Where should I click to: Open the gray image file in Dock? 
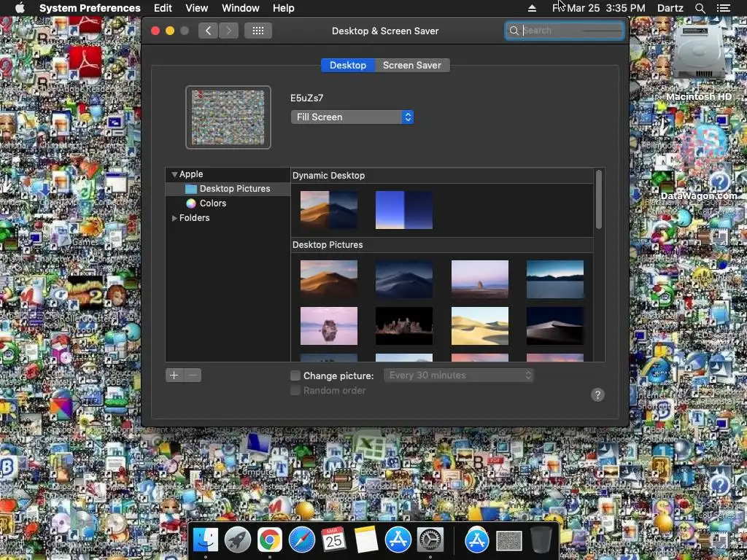tap(508, 540)
